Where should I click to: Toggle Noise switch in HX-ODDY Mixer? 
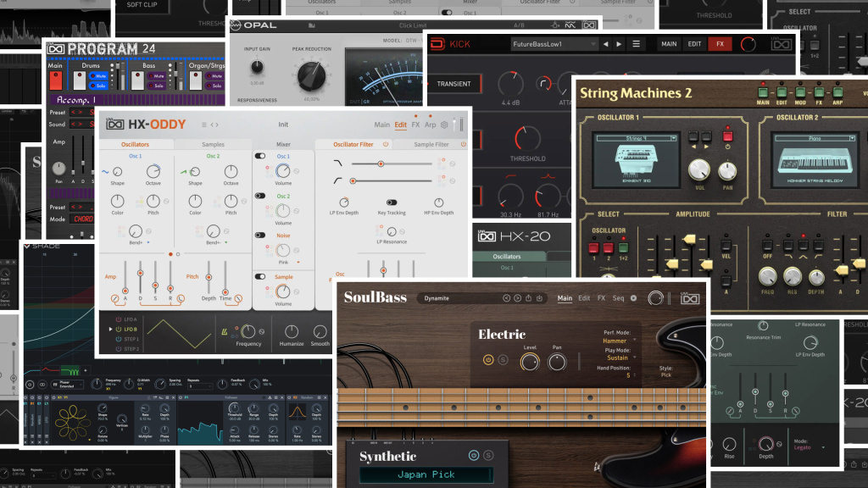[260, 236]
